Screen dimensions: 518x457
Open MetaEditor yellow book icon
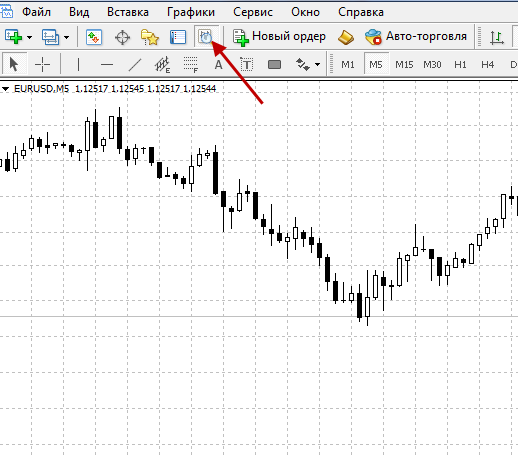(346, 37)
